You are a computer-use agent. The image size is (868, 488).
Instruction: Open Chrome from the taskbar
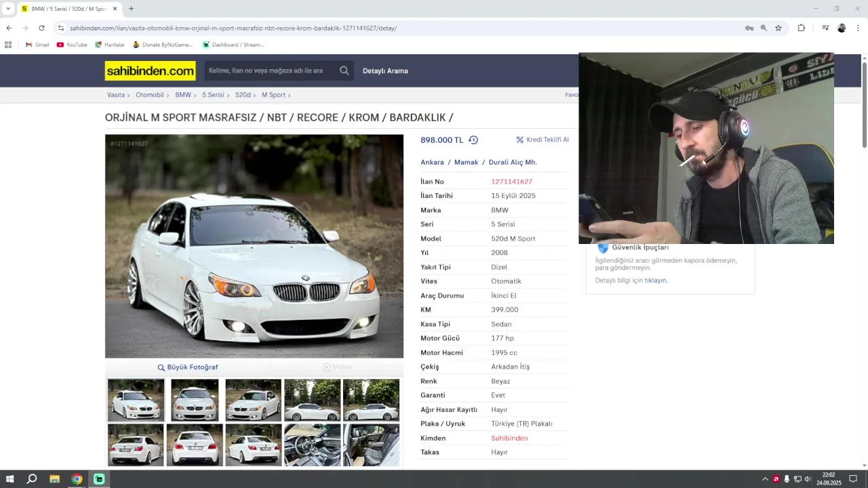click(77, 479)
